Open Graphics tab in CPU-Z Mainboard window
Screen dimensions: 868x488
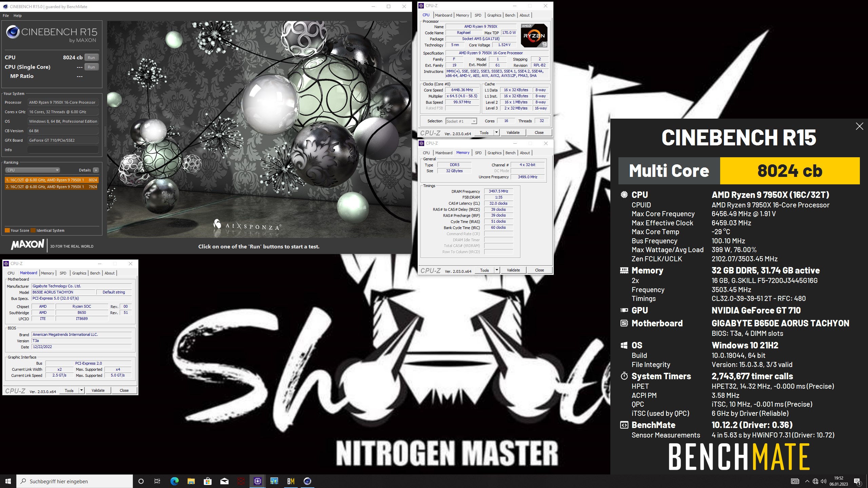[79, 273]
